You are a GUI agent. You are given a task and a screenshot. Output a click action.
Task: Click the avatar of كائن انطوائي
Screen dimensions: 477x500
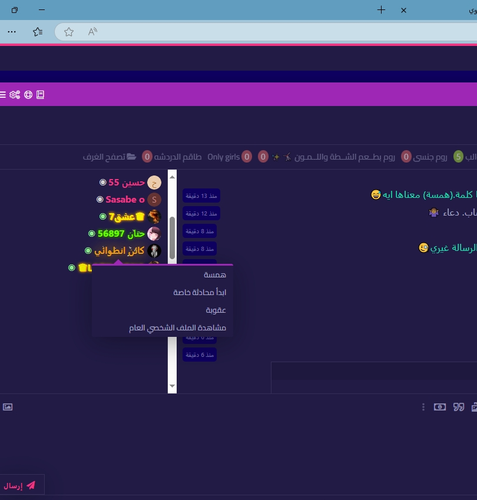[154, 251]
